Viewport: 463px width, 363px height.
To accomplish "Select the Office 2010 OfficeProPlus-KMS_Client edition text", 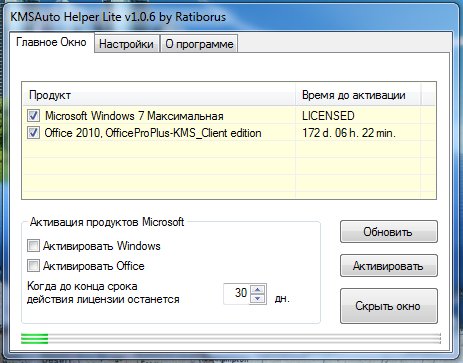I will [153, 133].
